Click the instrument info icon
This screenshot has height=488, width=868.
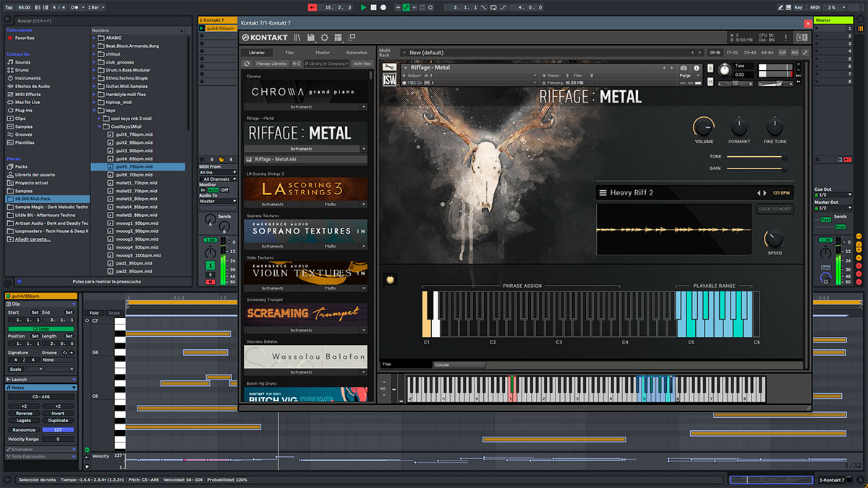[697, 68]
